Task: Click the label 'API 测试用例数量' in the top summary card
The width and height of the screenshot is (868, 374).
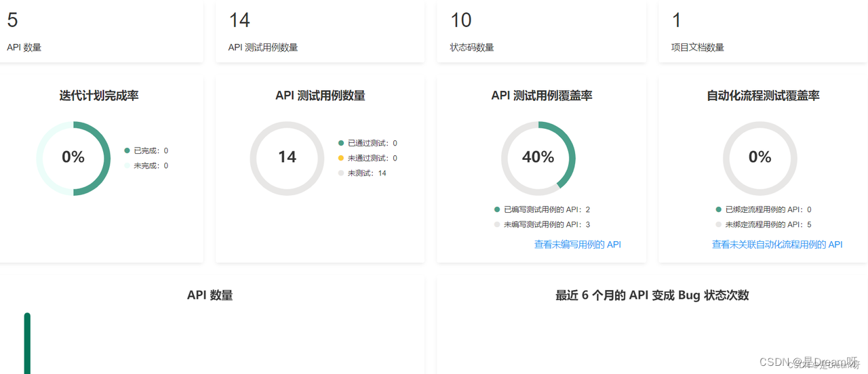Action: click(x=263, y=47)
